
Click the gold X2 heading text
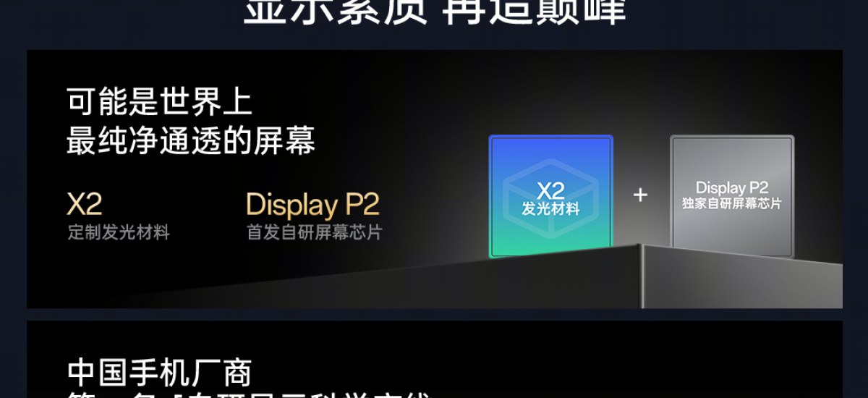[84, 204]
